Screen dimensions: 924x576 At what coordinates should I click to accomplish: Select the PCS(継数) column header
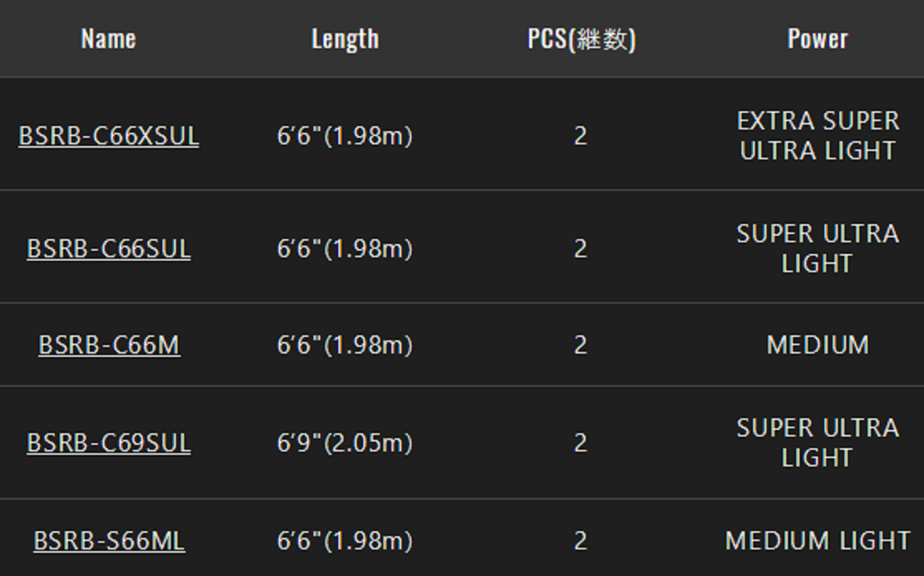tap(581, 38)
